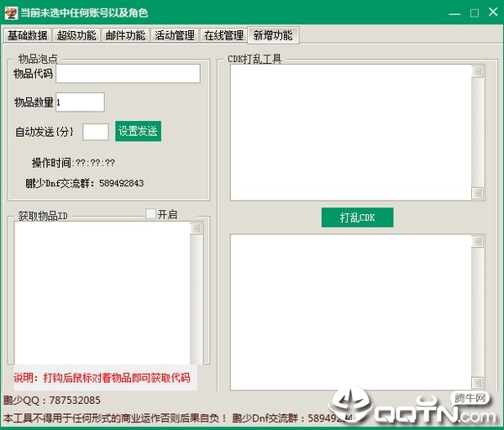504x430 pixels.
Task: Maximize the application window
Action: tap(474, 13)
